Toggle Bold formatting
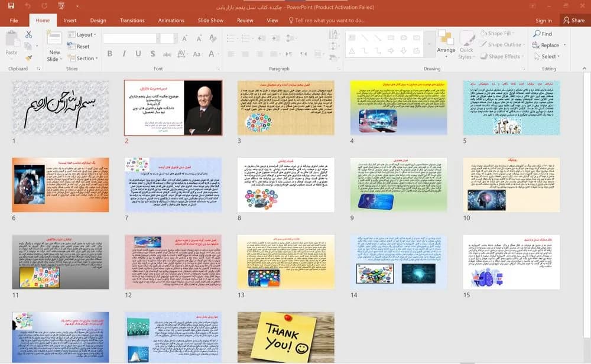Image resolution: width=591 pixels, height=364 pixels. click(x=110, y=54)
